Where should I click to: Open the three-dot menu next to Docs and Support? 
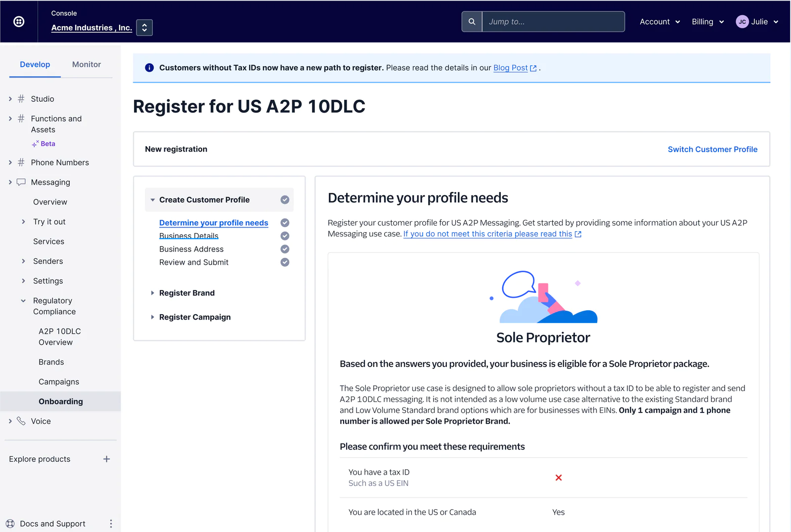click(x=111, y=523)
